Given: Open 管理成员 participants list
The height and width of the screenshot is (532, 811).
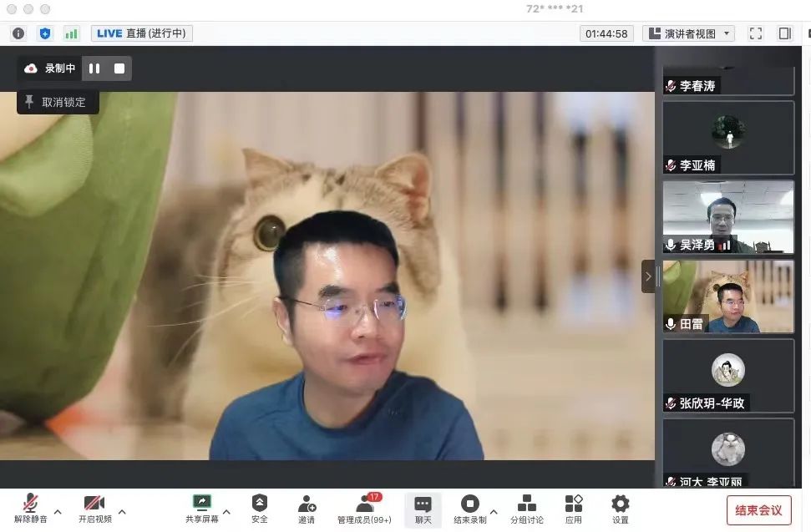Looking at the screenshot, I should click(x=364, y=508).
